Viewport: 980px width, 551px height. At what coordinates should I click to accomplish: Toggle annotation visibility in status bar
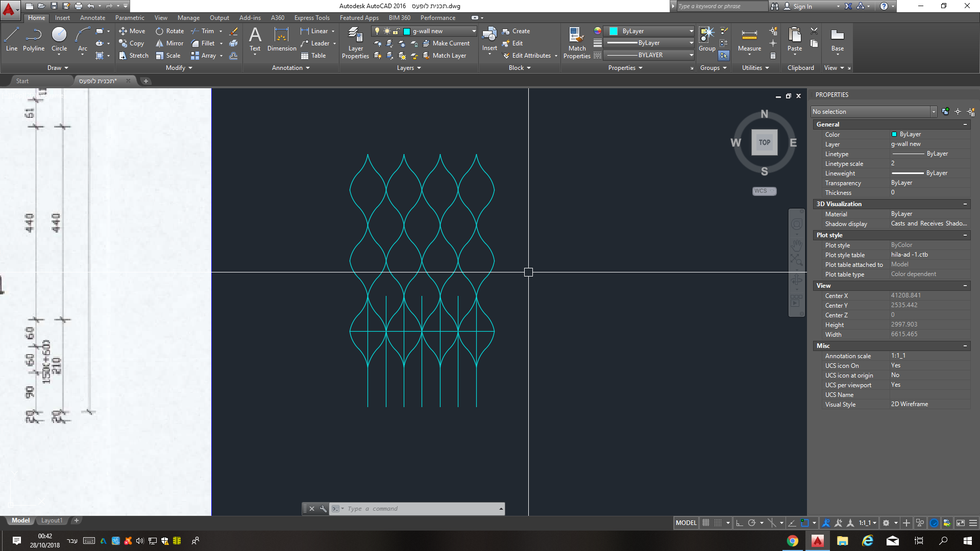pyautogui.click(x=826, y=523)
